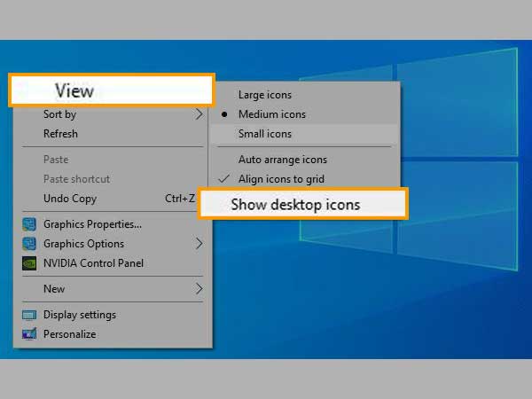Open the Graphics Options entry
Screen dimensions: 532x399
[112, 244]
